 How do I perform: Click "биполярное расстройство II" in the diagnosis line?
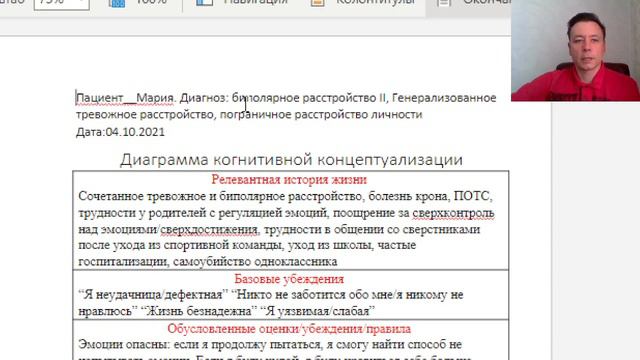pyautogui.click(x=309, y=98)
